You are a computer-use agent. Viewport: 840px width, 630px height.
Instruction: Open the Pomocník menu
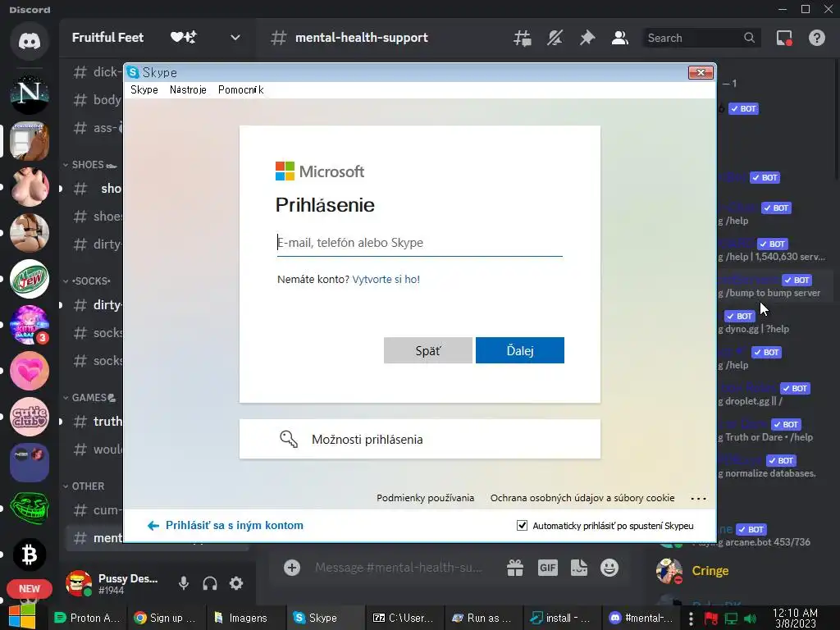(240, 89)
